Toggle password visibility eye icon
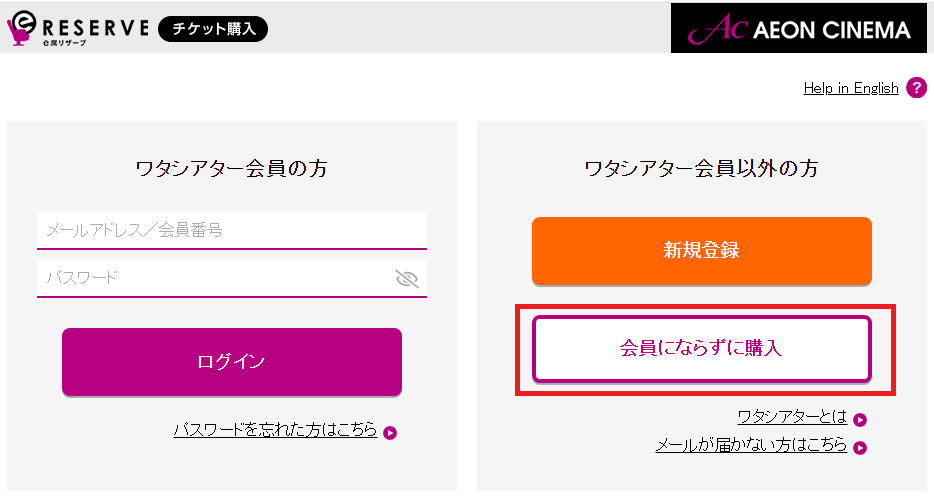Image resolution: width=934 pixels, height=498 pixels. point(407,278)
